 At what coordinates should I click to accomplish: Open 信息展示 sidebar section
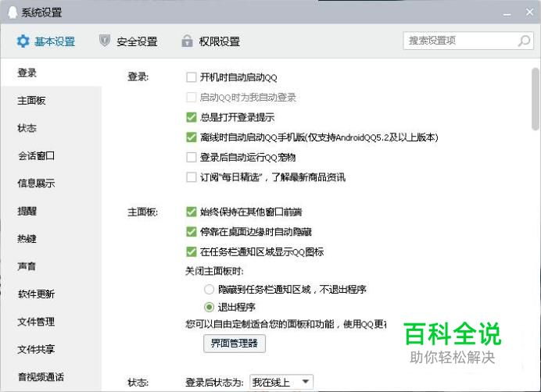pyautogui.click(x=52, y=183)
